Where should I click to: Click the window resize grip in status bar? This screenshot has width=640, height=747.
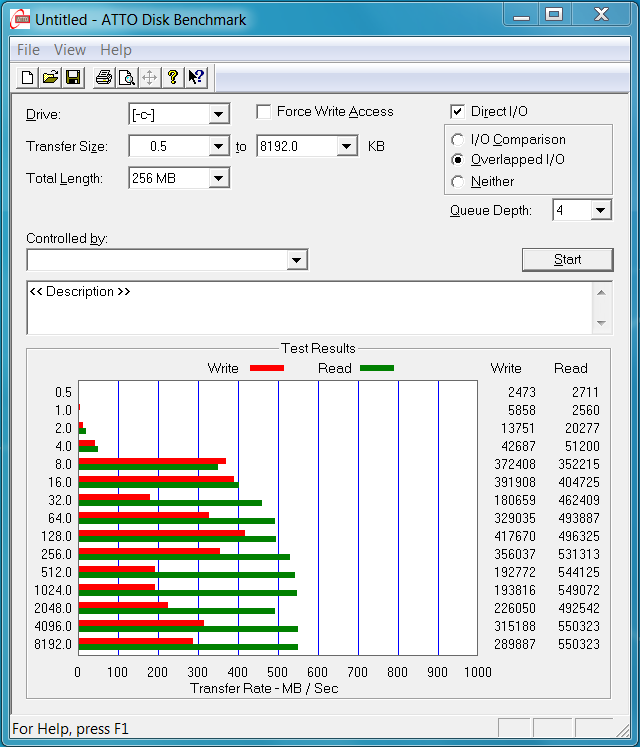point(622,730)
